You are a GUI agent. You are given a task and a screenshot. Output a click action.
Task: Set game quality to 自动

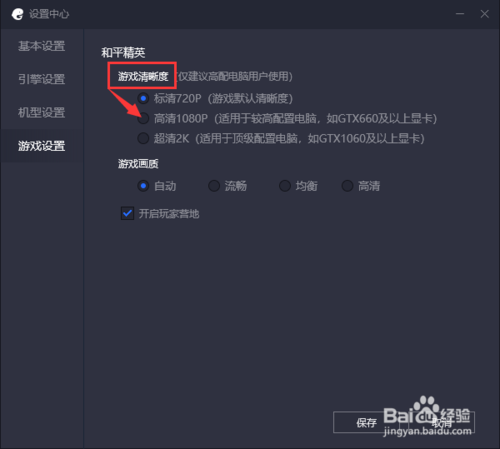pos(143,186)
